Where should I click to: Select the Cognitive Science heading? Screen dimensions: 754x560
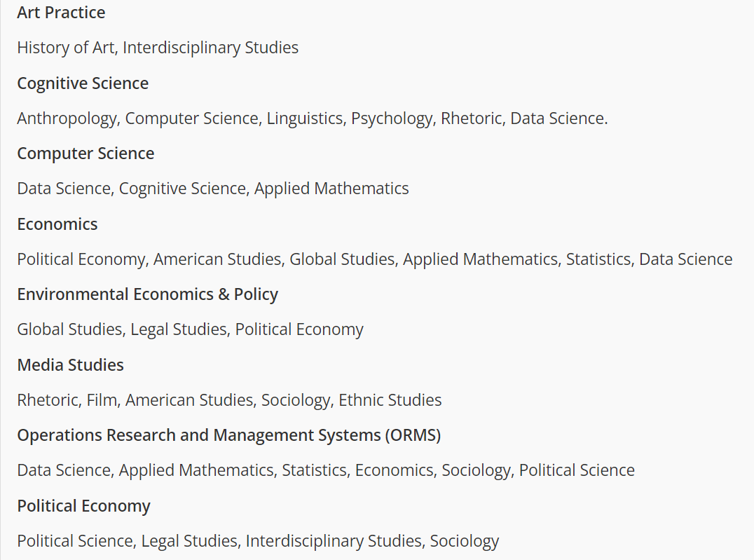[x=83, y=83]
